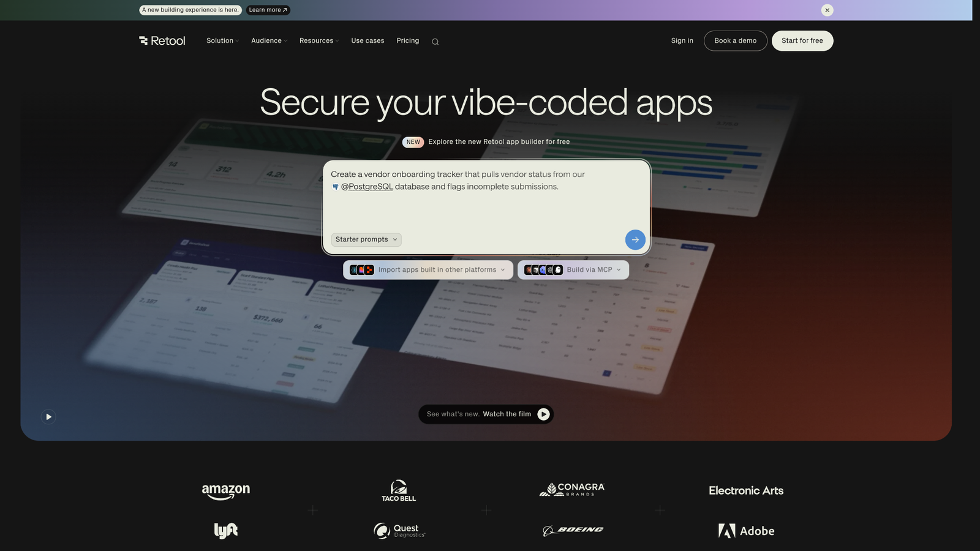Click Learn more in the top banner
The width and height of the screenshot is (980, 551).
pyautogui.click(x=268, y=10)
